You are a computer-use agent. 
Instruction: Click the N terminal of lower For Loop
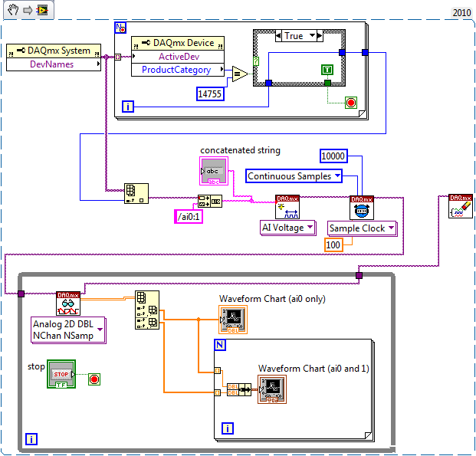220,345
